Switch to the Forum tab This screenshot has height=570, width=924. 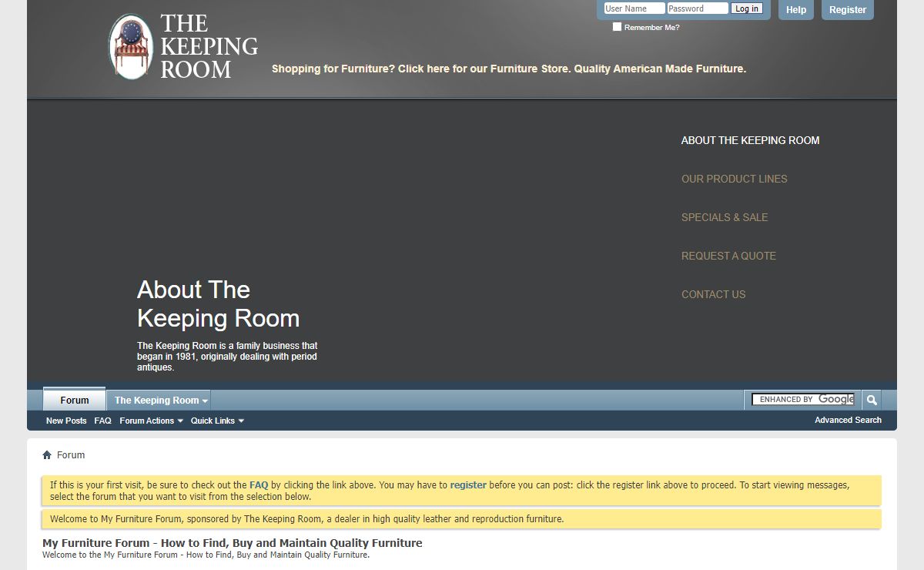point(75,400)
